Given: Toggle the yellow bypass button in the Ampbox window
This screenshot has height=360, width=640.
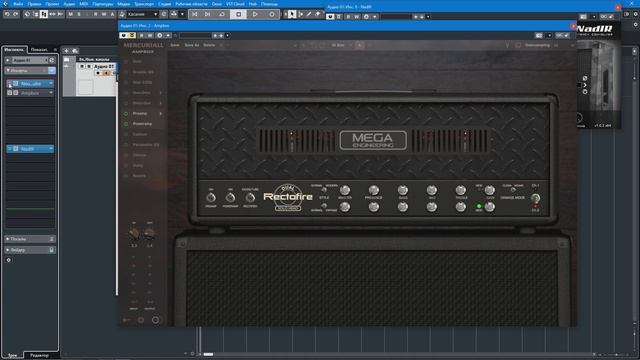Looking at the screenshot, I should tap(132, 36).
